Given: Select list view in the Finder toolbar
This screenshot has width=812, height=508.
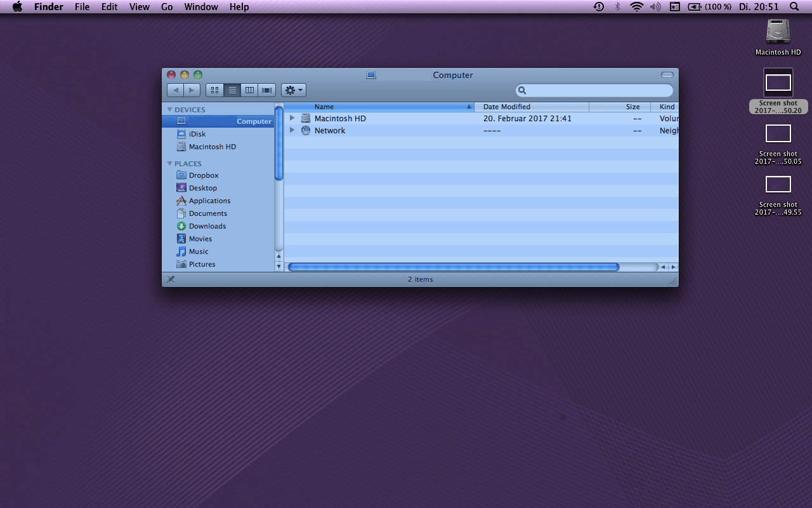Looking at the screenshot, I should (232, 90).
